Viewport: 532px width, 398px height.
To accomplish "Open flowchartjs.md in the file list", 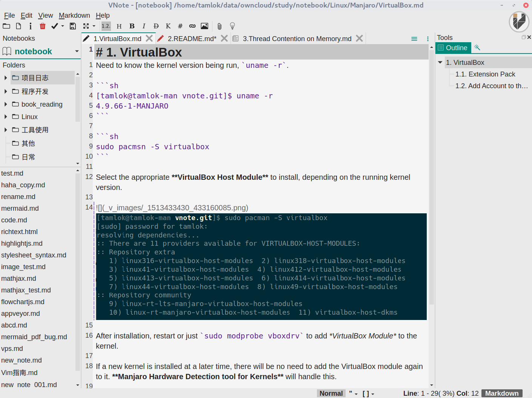I will pyautogui.click(x=23, y=302).
